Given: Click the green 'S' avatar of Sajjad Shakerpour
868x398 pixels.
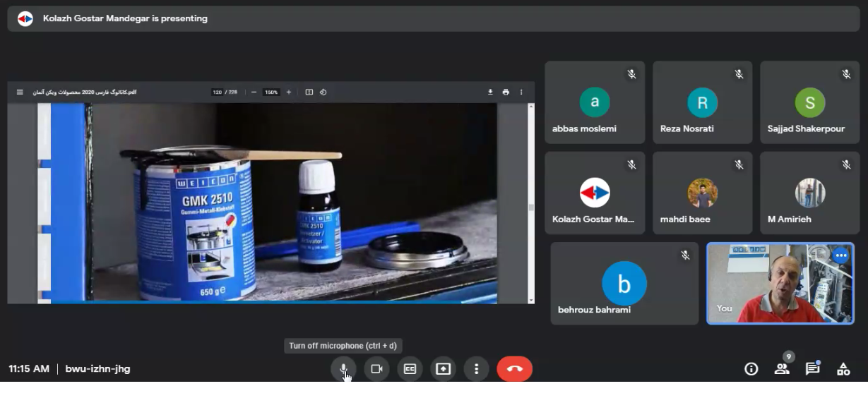Looking at the screenshot, I should [x=810, y=102].
